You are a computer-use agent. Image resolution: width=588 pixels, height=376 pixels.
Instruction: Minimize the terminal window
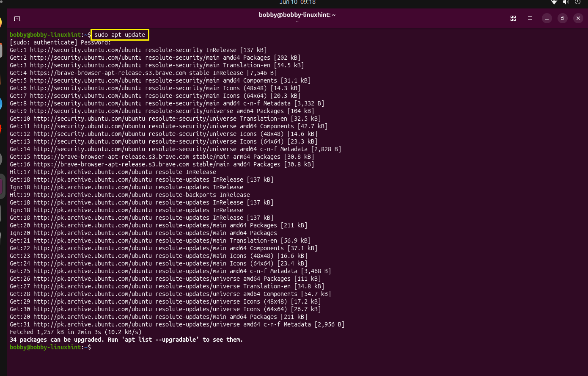[x=547, y=18]
